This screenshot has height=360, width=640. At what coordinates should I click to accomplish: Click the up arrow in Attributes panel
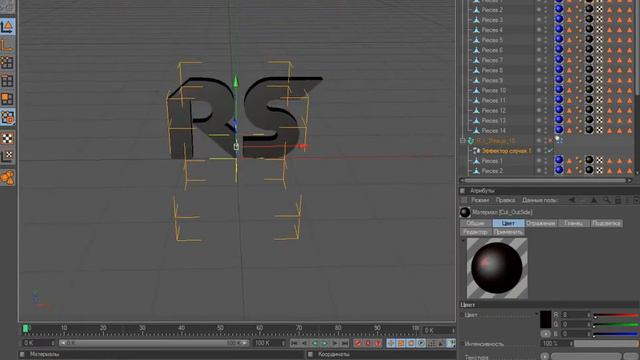594,200
